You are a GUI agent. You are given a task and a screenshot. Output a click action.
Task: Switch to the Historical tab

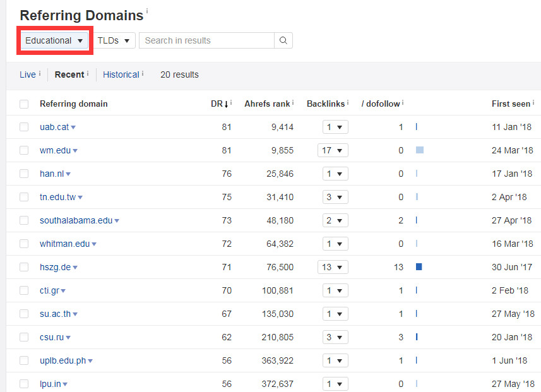[121, 74]
